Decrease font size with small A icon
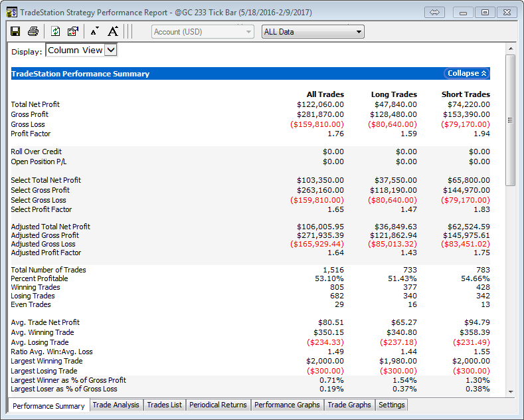Viewport: 524px width, 420px height. [94, 31]
